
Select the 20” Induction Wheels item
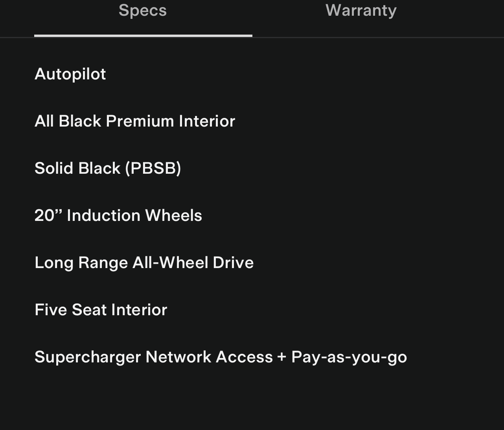[x=118, y=215]
